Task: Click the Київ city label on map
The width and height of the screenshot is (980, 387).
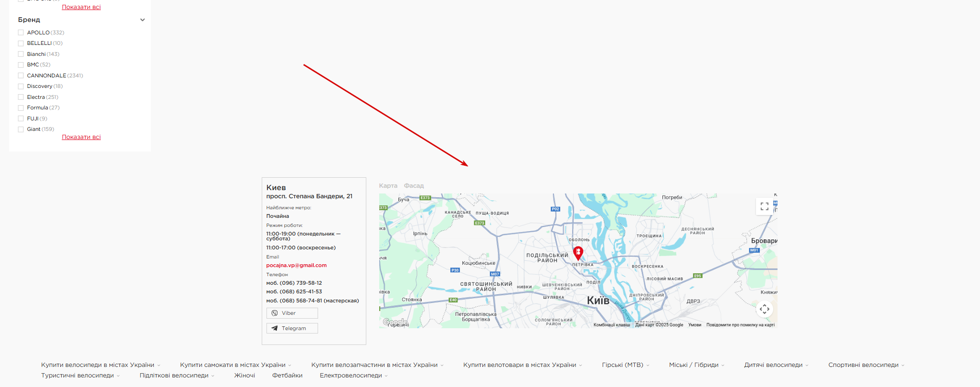Action: point(598,301)
